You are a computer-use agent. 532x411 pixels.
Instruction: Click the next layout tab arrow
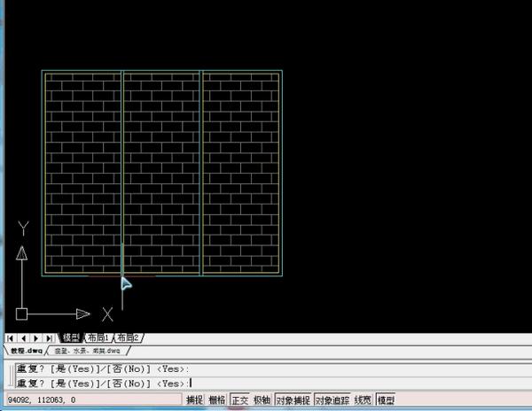click(36, 338)
